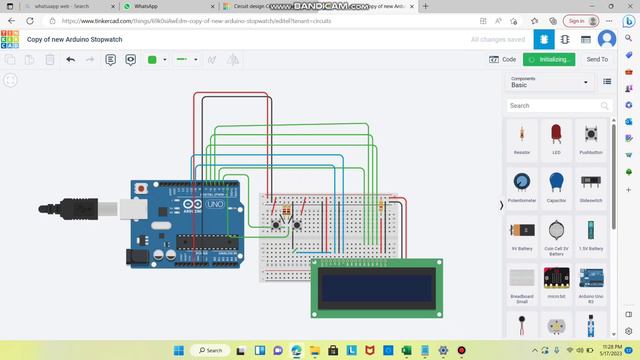Select the Capacitor component
The height and width of the screenshot is (360, 640).
pos(556,188)
